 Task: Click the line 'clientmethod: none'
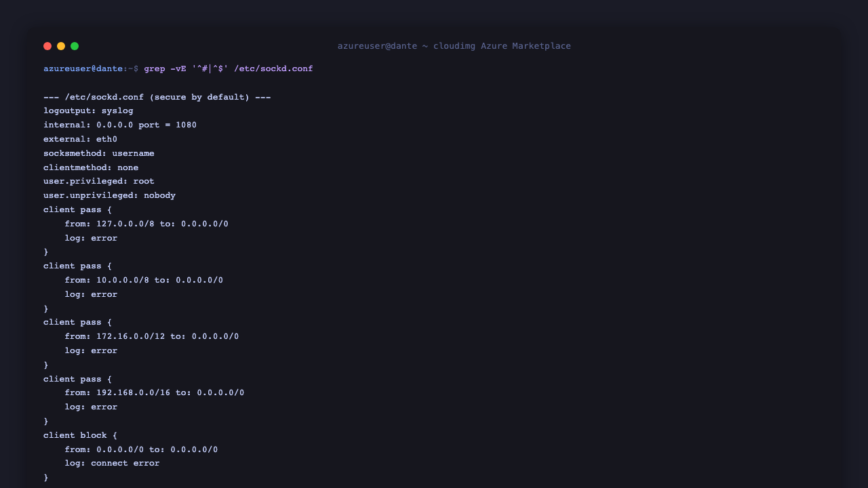tap(91, 167)
